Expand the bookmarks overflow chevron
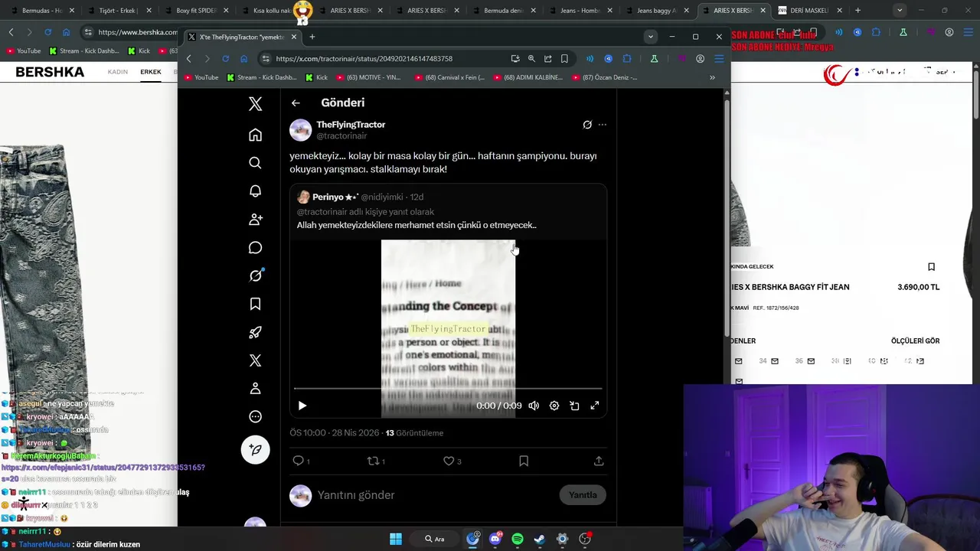Image resolution: width=980 pixels, height=551 pixels. click(x=712, y=77)
